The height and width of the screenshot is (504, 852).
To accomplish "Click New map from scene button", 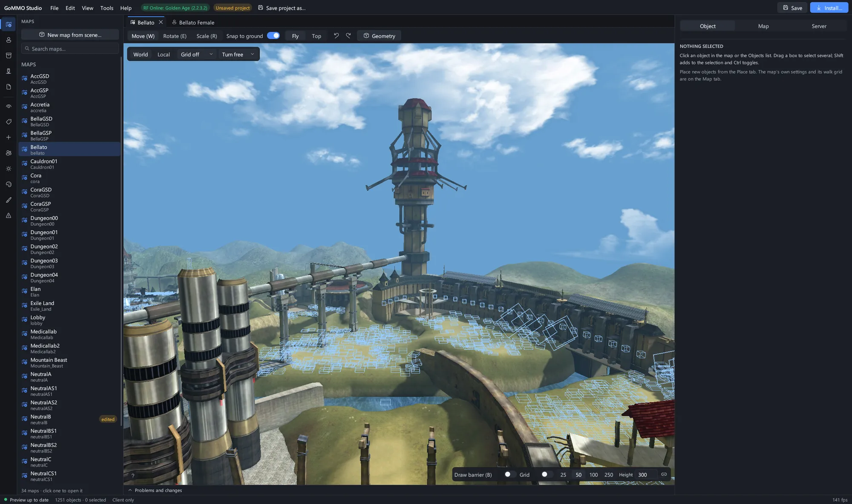I will (70, 35).
